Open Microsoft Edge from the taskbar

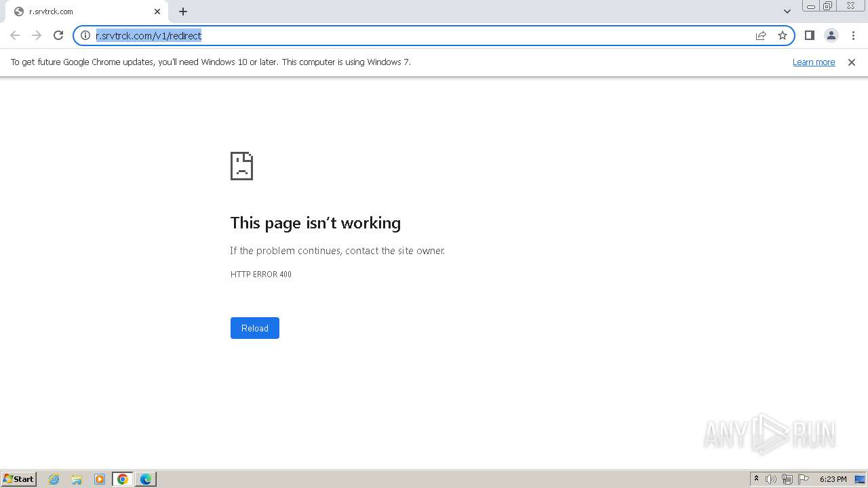coord(146,479)
